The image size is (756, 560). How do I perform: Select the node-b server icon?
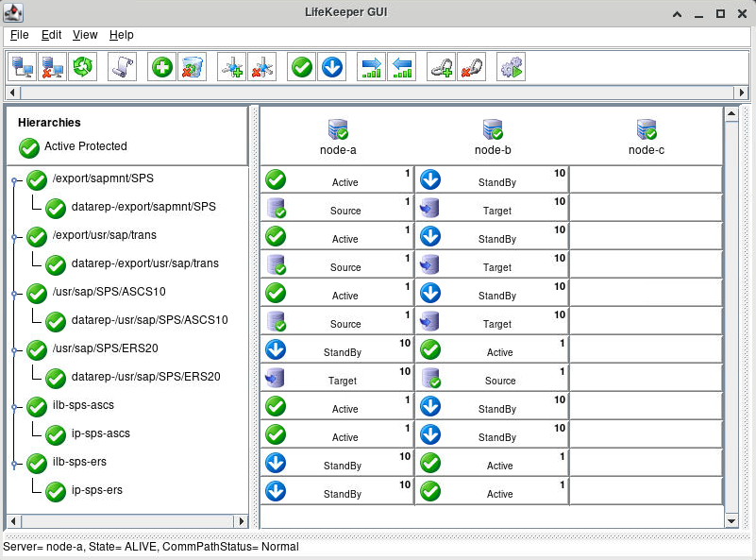(x=493, y=129)
